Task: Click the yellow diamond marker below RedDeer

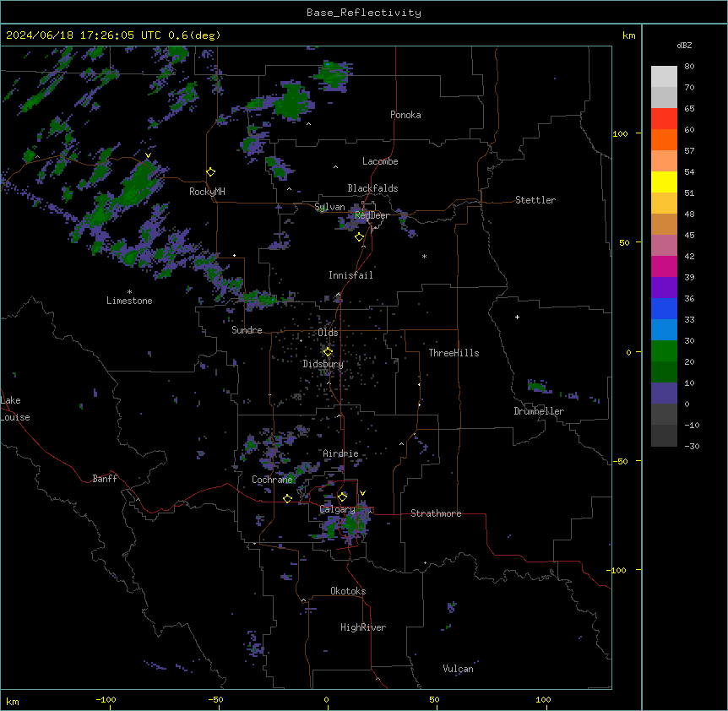Action: tap(360, 237)
